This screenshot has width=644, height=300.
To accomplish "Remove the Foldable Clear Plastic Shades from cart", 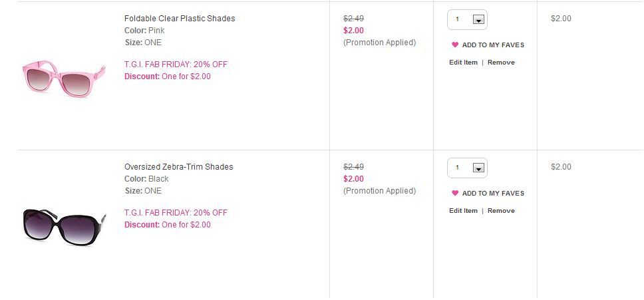I will [x=501, y=63].
